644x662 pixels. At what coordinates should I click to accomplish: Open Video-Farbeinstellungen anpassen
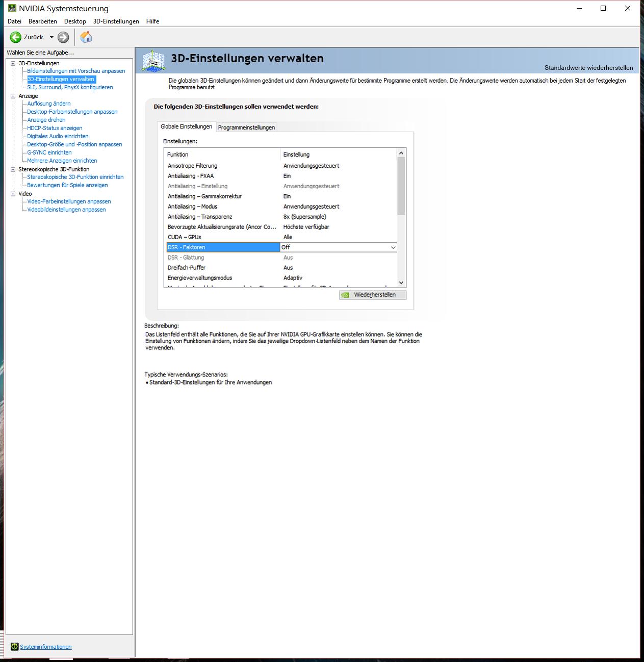point(69,201)
